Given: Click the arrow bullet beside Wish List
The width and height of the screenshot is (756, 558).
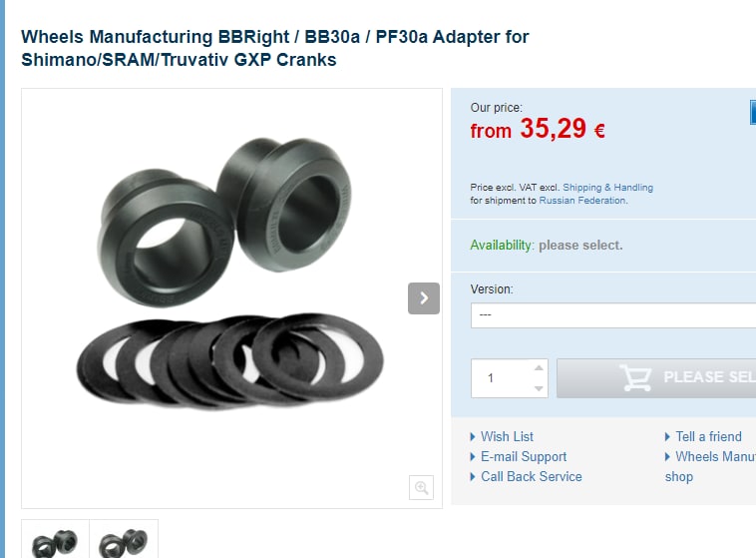Looking at the screenshot, I should tap(473, 437).
